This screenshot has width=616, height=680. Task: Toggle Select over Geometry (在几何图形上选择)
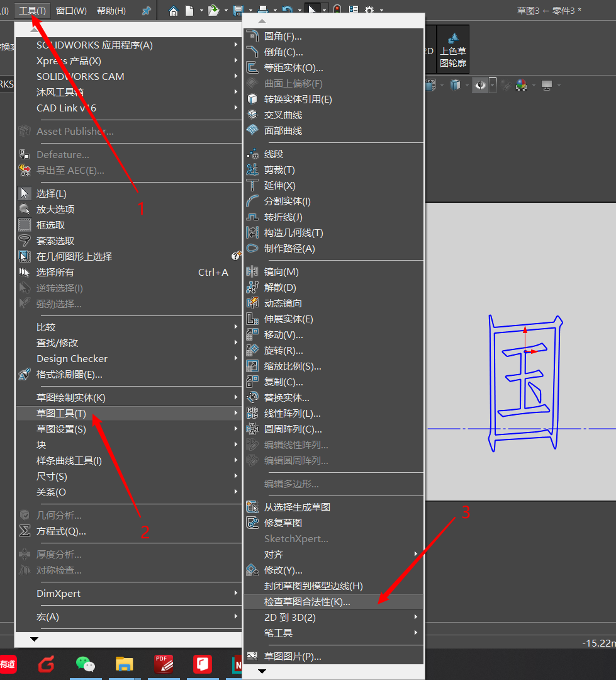tap(128, 257)
